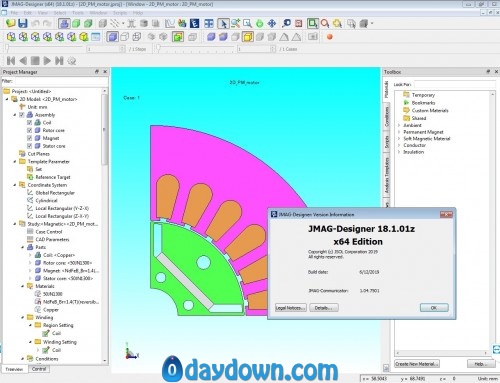Image resolution: width=500 pixels, height=383 pixels.
Task: Click the play animation button
Action: (x=47, y=61)
